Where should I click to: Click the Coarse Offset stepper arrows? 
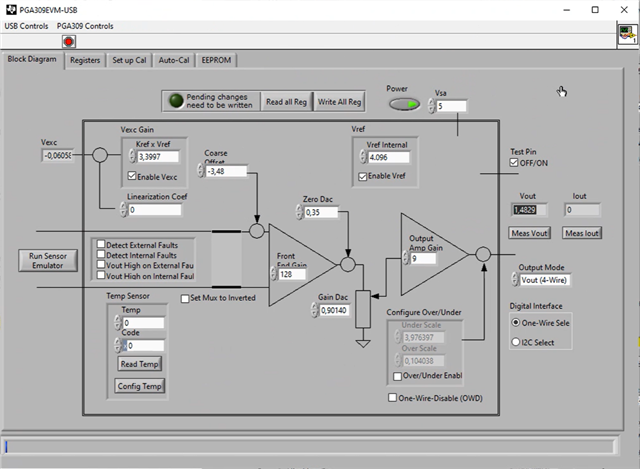[x=200, y=171]
